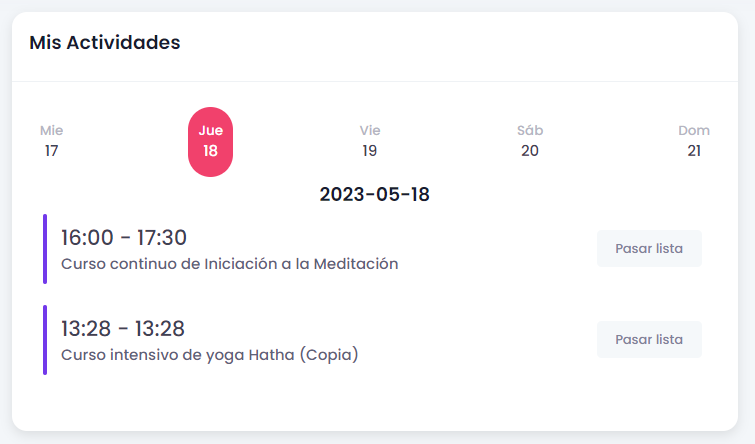Click the 16:00 - 17:30 time slot
Viewport: 755px width, 444px height.
point(124,238)
